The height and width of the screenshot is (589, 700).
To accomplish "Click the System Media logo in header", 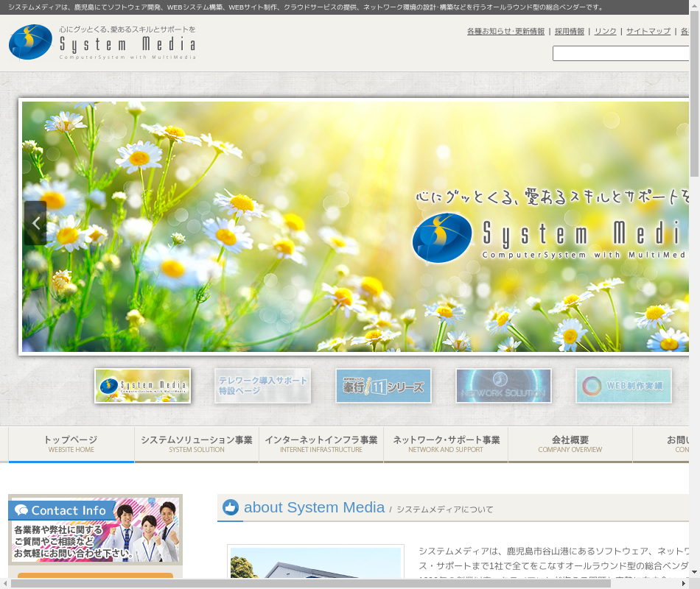I will [x=102, y=43].
